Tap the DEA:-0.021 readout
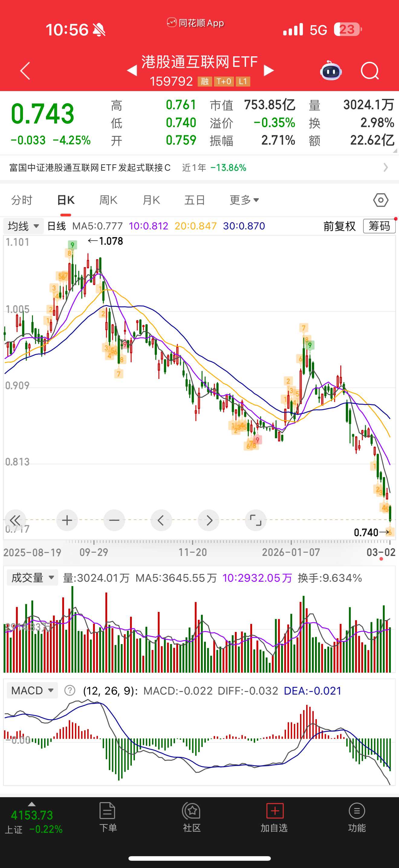Screen dimensions: 399x868 [x=313, y=691]
